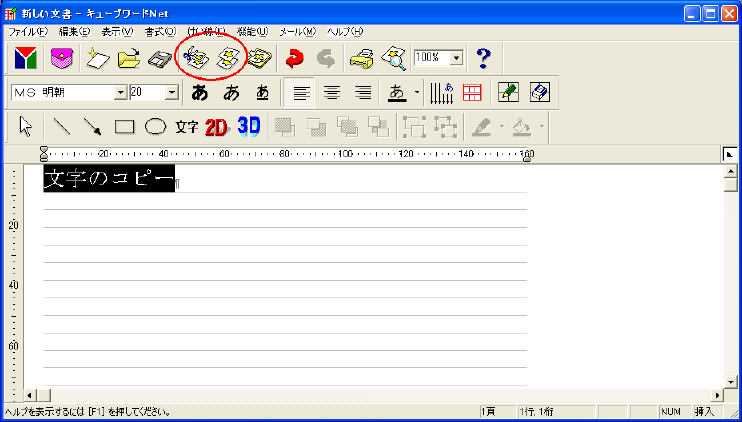Open the print preview magnifier icon
The image size is (742, 422).
point(393,59)
